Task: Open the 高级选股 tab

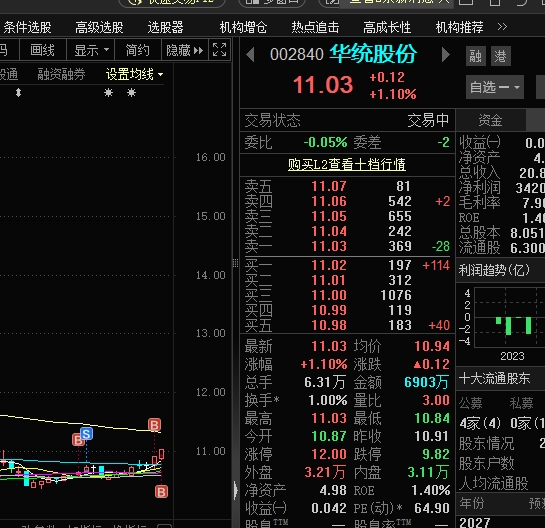Action: click(99, 27)
